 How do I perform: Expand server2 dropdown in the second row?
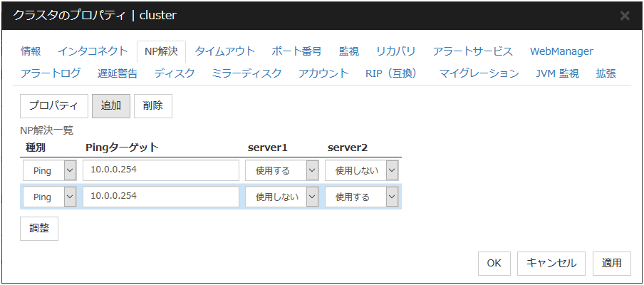click(x=361, y=197)
